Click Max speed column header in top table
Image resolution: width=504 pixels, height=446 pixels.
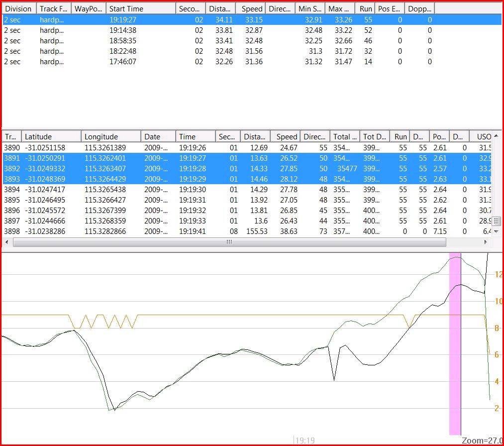(341, 8)
